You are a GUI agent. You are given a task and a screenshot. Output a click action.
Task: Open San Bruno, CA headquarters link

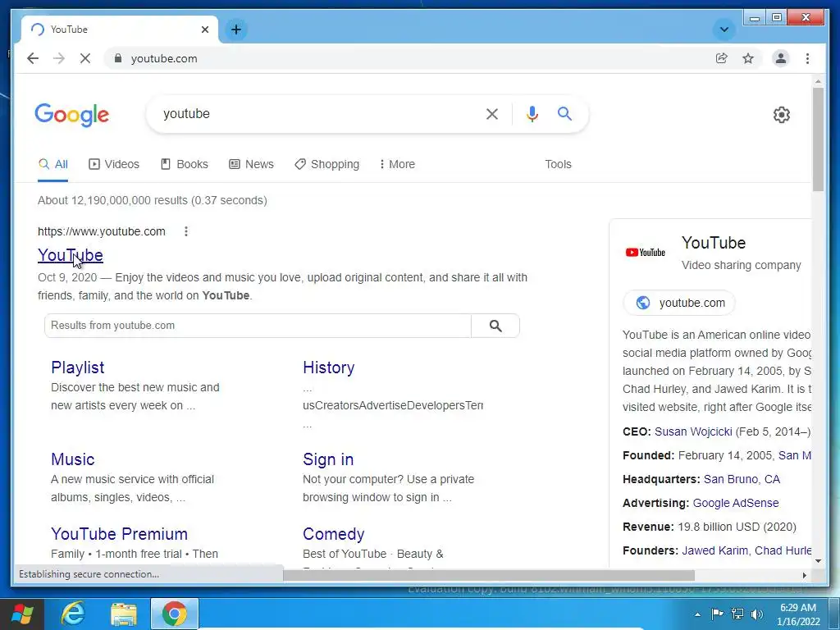(x=742, y=479)
